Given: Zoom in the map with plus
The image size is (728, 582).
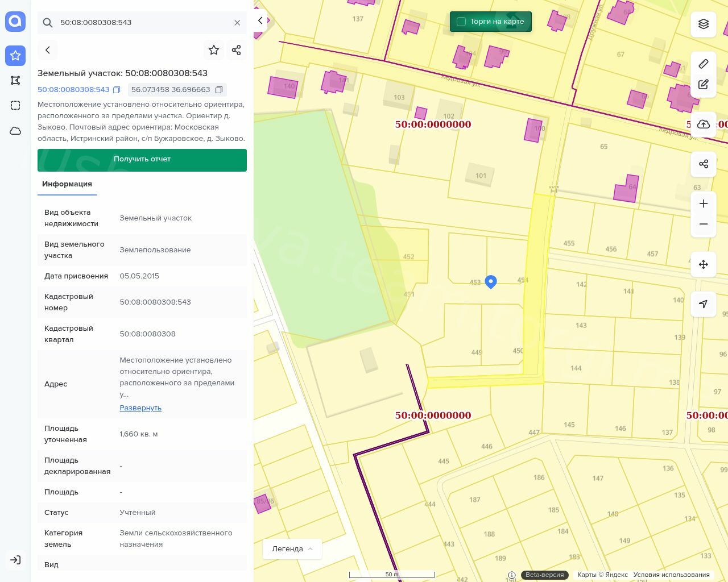Looking at the screenshot, I should [x=704, y=203].
